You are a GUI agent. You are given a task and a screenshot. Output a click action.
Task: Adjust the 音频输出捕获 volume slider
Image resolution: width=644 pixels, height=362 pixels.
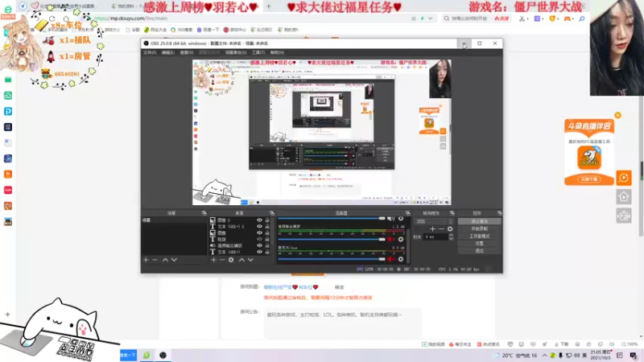click(x=332, y=239)
